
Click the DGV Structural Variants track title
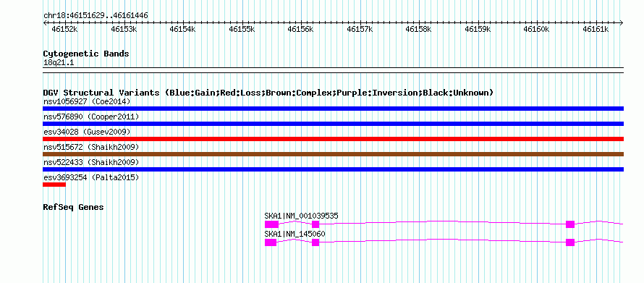(268, 93)
